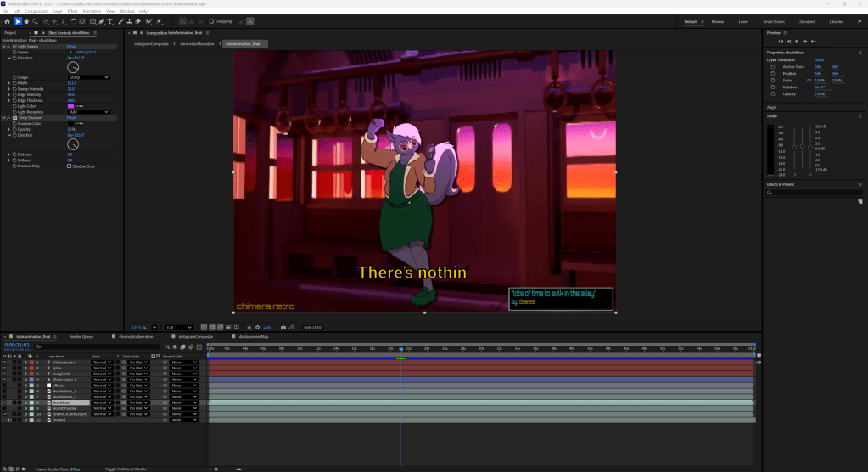The image size is (868, 472).
Task: Select the Rotation tool icon
Action: pos(72,21)
